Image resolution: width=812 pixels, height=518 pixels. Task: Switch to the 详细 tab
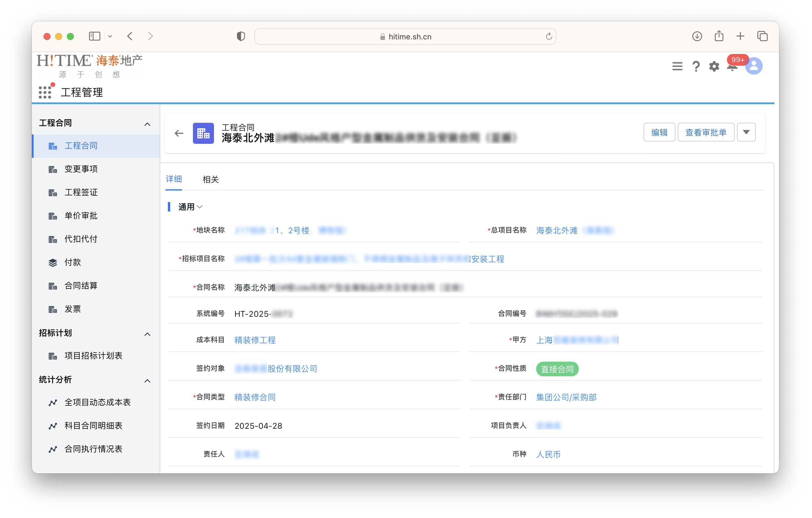pos(174,179)
